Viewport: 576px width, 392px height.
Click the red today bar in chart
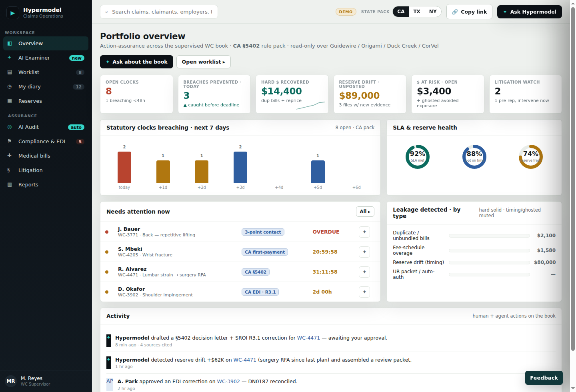pyautogui.click(x=124, y=167)
